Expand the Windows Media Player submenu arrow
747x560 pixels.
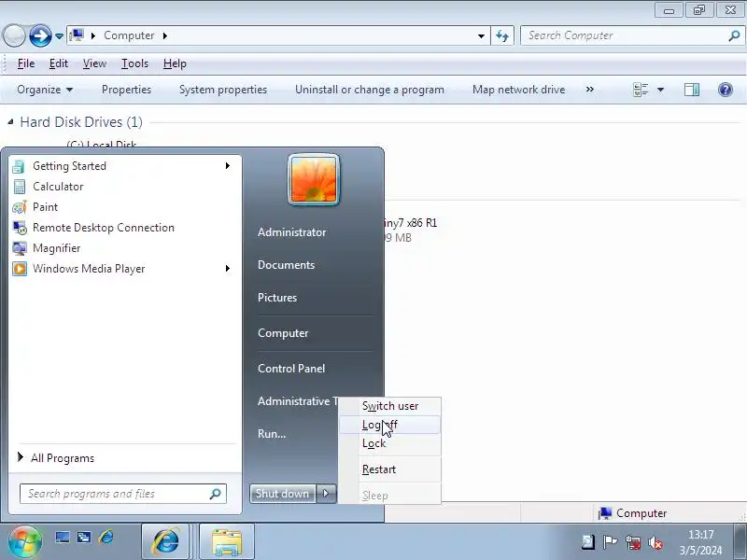tap(228, 268)
